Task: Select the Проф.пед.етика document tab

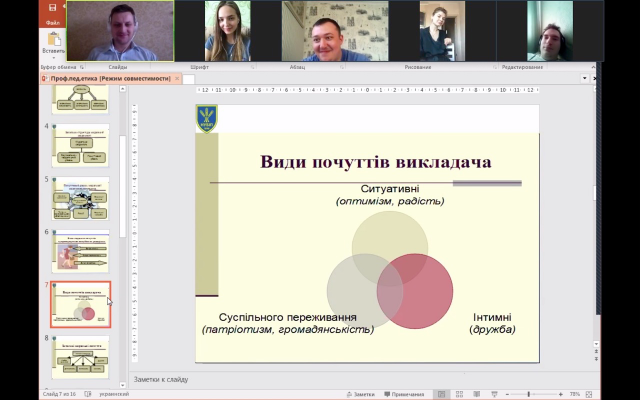Action: click(110, 78)
